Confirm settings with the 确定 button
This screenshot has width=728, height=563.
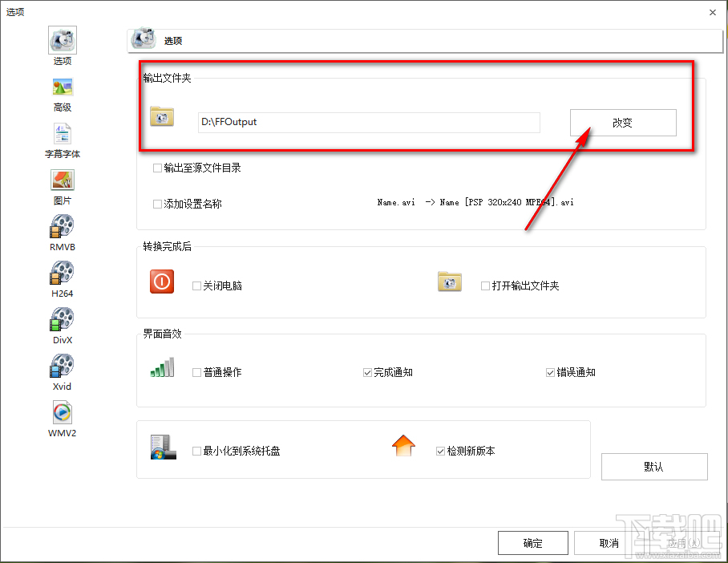[532, 543]
